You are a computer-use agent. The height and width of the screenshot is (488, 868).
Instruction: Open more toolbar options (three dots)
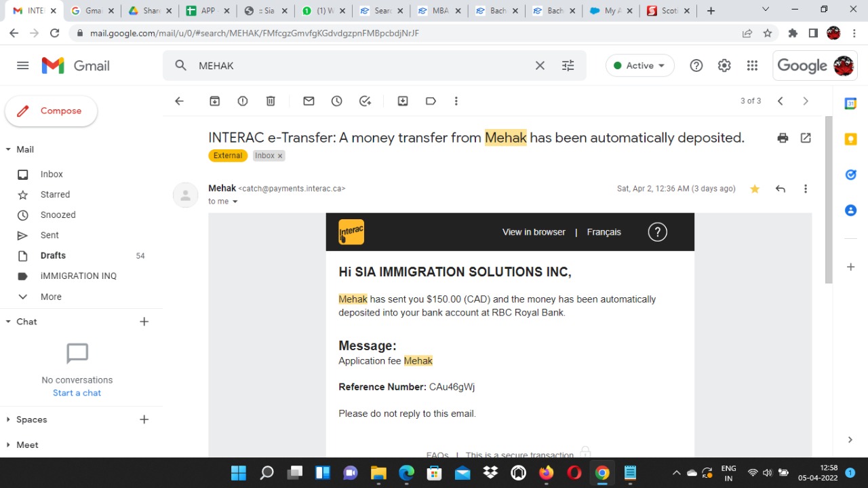[456, 101]
